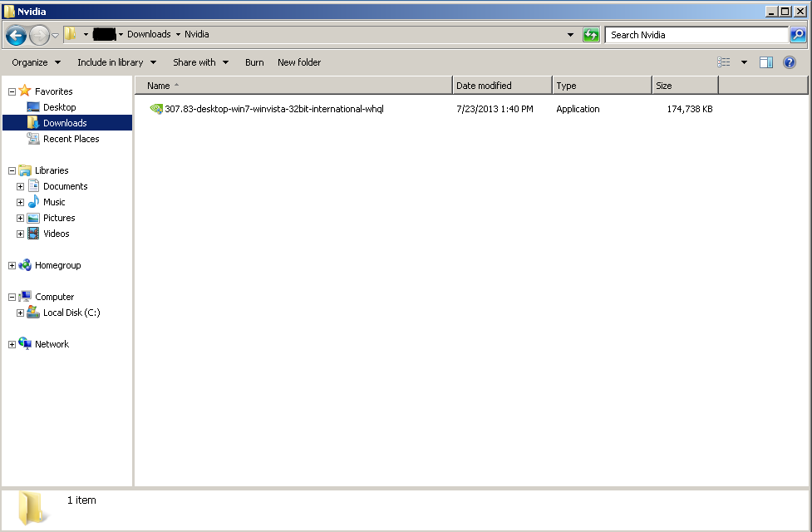Click the folder icon in address bar
This screenshot has height=532, width=812.
point(71,34)
